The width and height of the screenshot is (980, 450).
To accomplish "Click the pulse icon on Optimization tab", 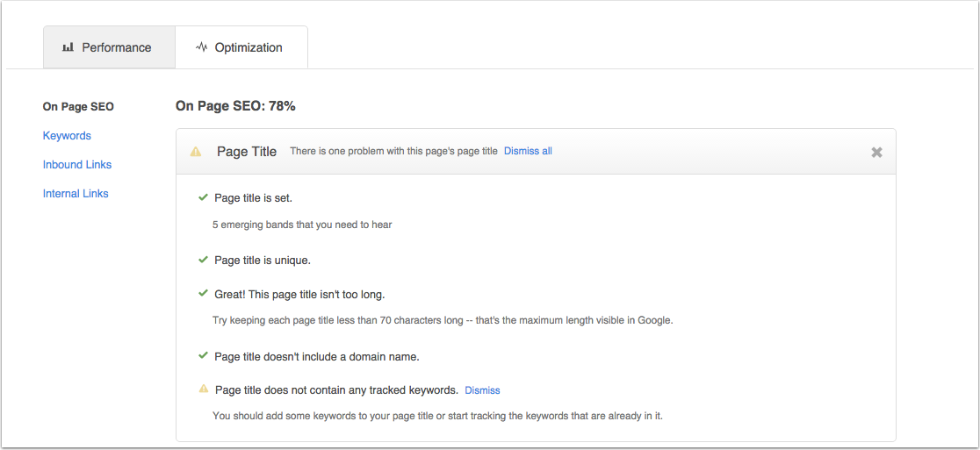I will [x=201, y=46].
